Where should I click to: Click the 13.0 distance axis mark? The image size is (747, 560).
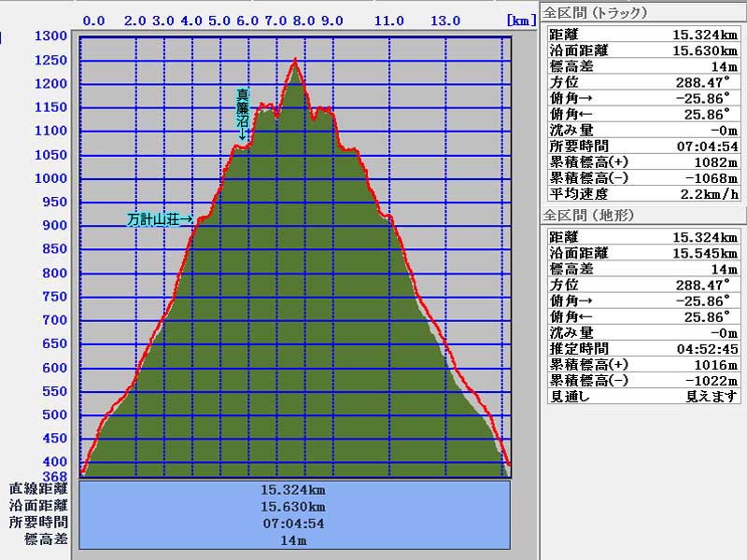(444, 20)
